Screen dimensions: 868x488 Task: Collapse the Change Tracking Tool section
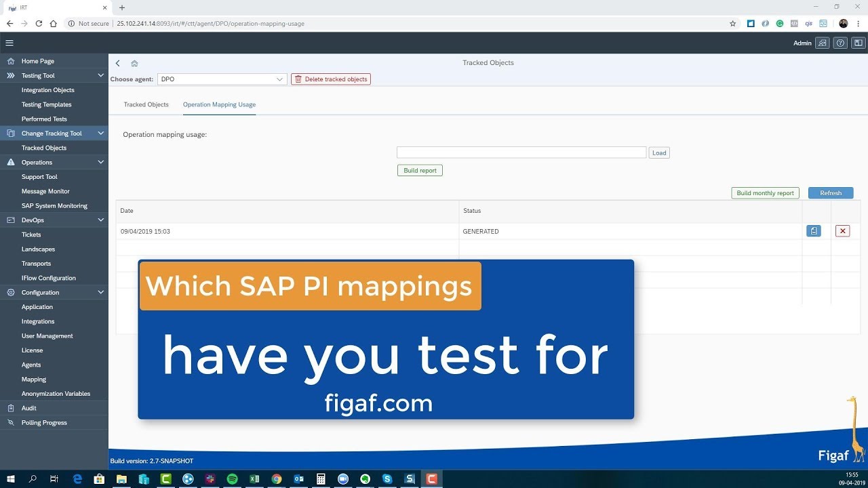click(x=101, y=134)
